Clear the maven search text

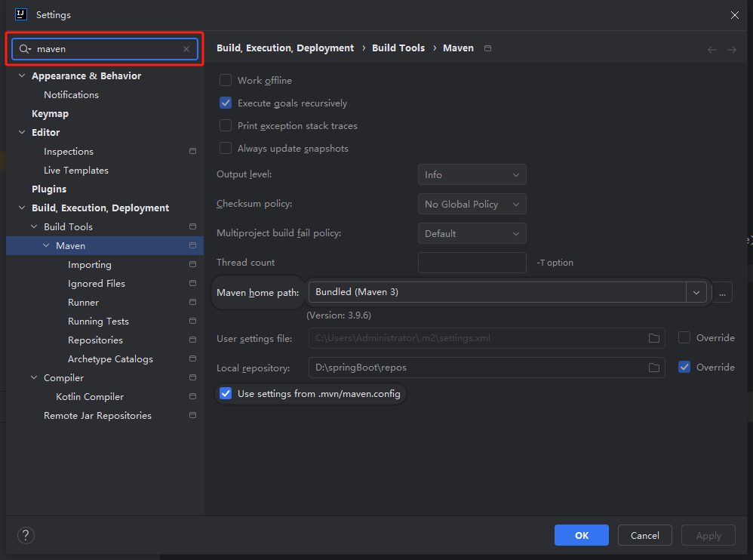[186, 49]
